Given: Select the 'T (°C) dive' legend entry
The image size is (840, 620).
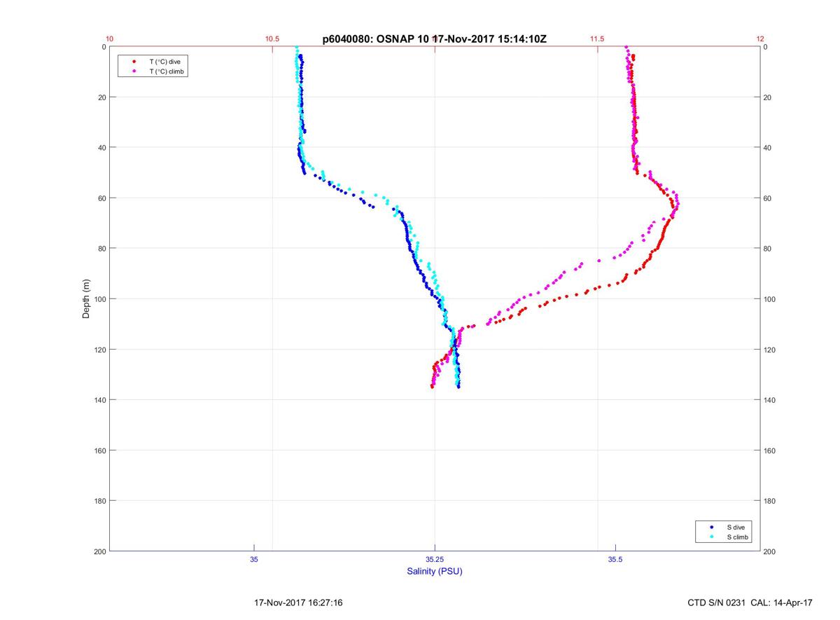Looking at the screenshot, I should pos(164,62).
